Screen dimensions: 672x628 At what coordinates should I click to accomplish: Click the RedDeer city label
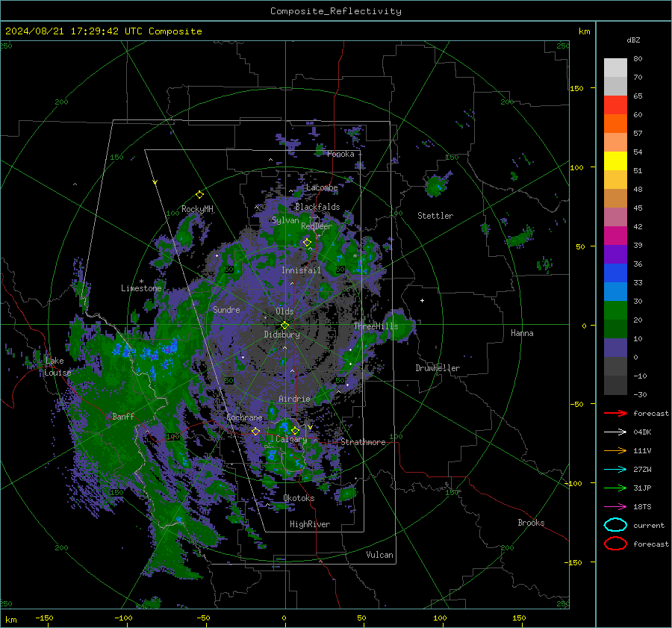tap(317, 226)
